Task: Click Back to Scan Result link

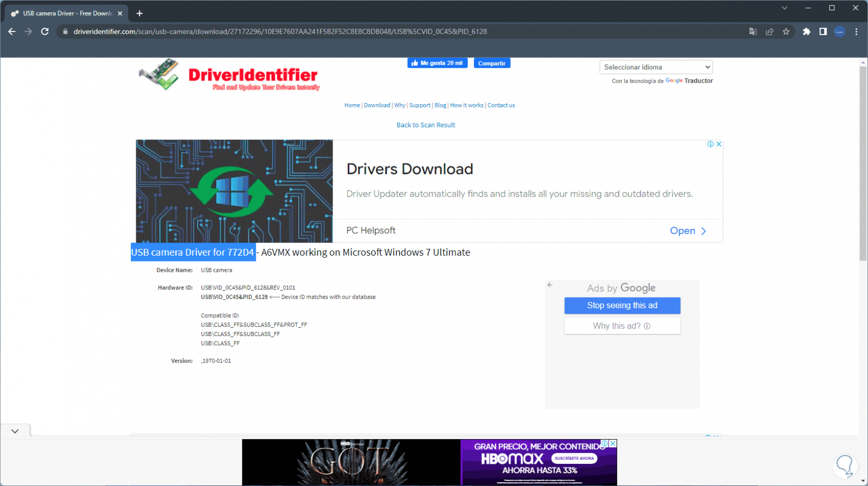Action: [x=426, y=125]
